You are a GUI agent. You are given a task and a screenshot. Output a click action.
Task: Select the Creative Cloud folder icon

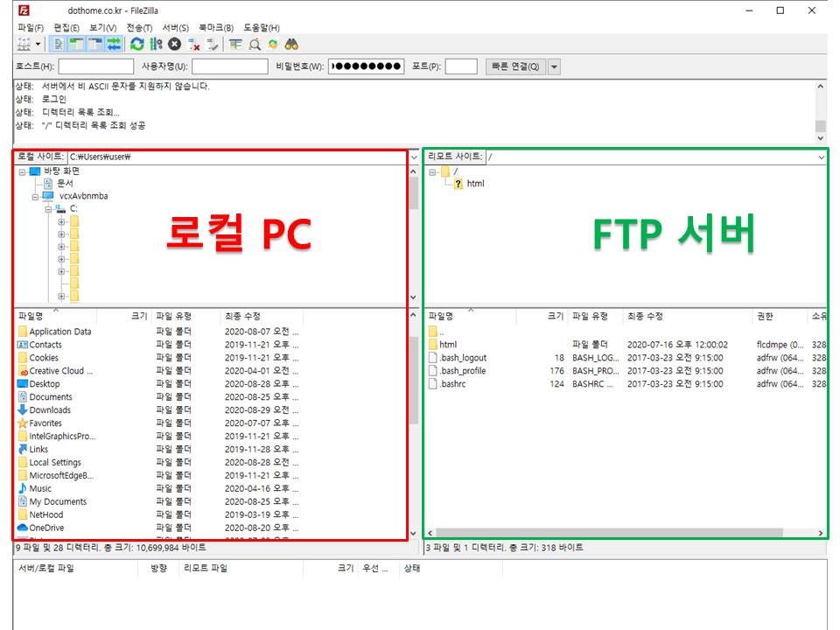pyautogui.click(x=23, y=371)
